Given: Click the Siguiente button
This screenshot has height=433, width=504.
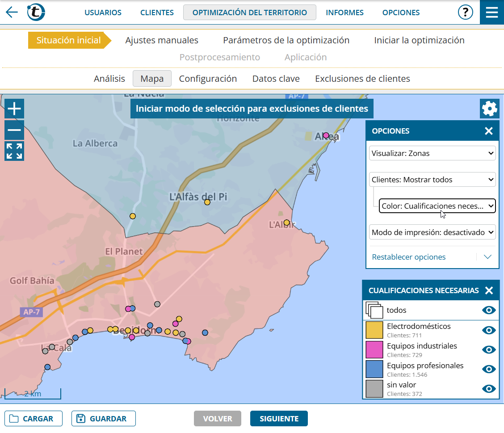Looking at the screenshot, I should click(x=279, y=419).
